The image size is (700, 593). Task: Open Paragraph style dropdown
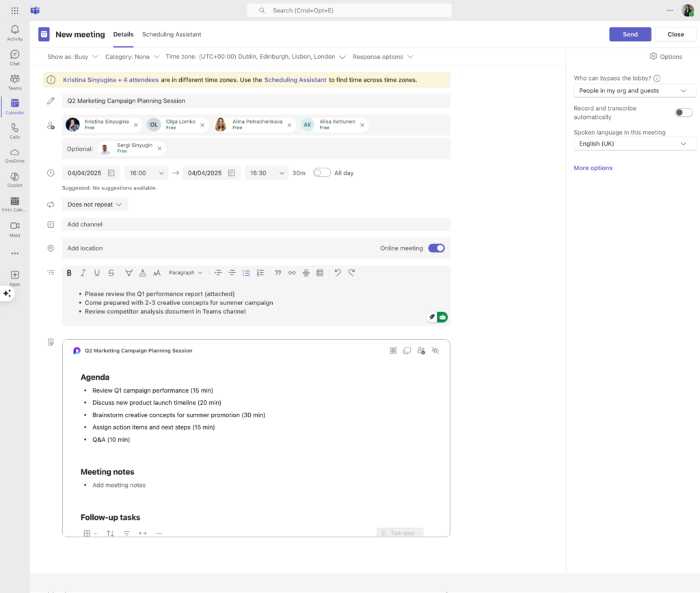click(186, 273)
